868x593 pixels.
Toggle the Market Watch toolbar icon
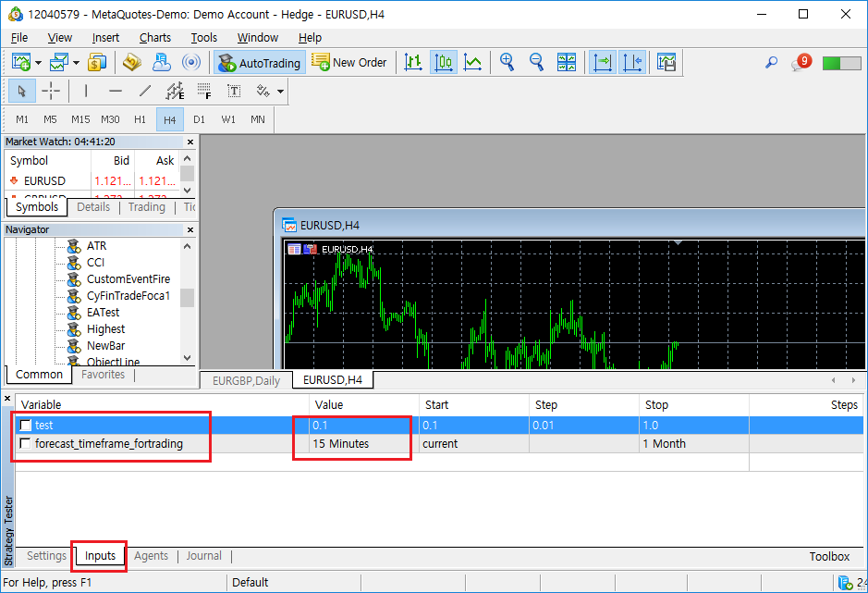coord(97,63)
